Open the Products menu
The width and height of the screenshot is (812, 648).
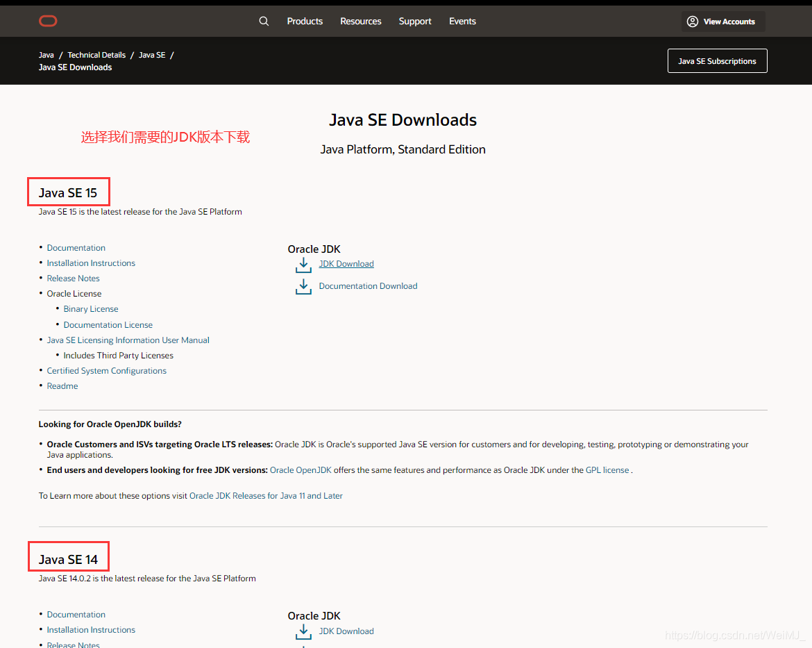pyautogui.click(x=305, y=22)
